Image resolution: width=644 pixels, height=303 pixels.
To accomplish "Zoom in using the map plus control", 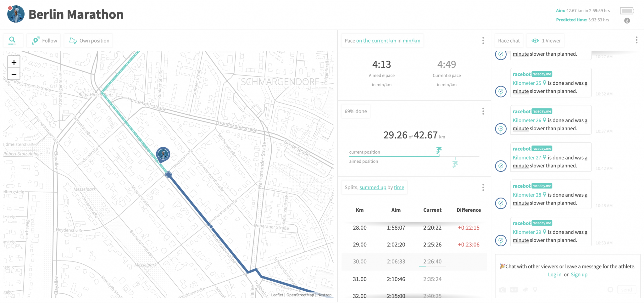I will point(14,62).
